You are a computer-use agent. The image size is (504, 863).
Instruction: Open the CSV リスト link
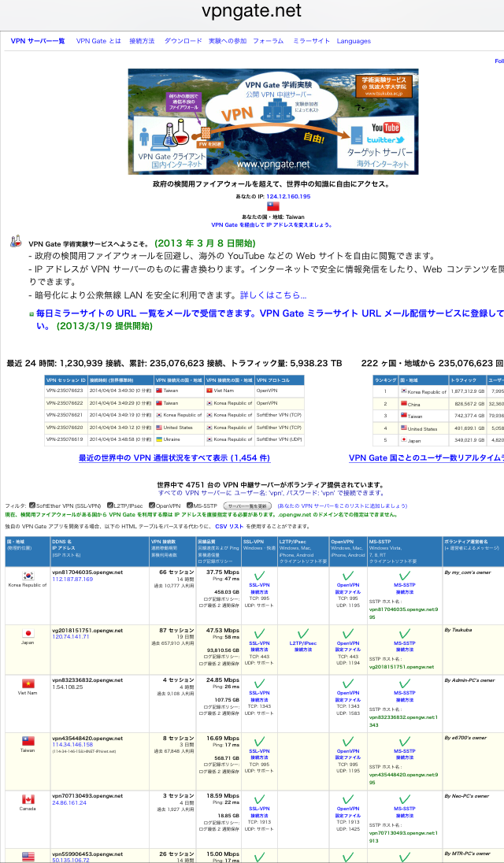(x=229, y=526)
